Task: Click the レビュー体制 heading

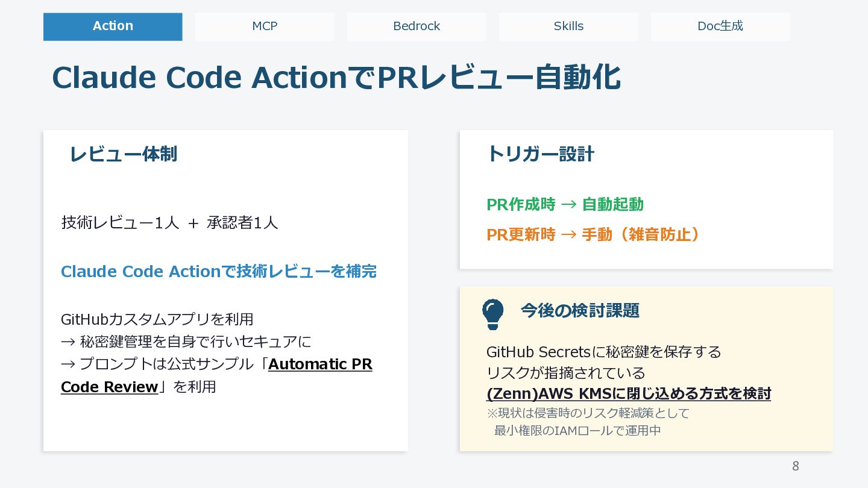Action: pos(123,154)
